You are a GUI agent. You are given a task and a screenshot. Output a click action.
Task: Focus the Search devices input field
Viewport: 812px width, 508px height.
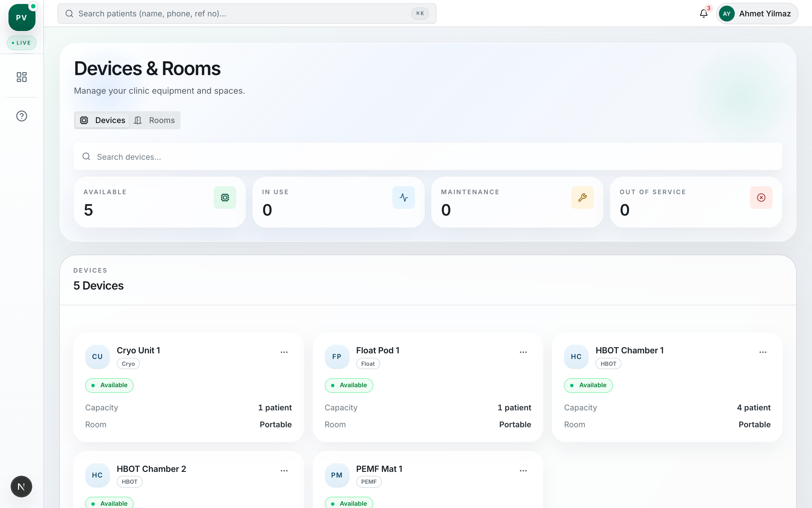tap(428, 157)
